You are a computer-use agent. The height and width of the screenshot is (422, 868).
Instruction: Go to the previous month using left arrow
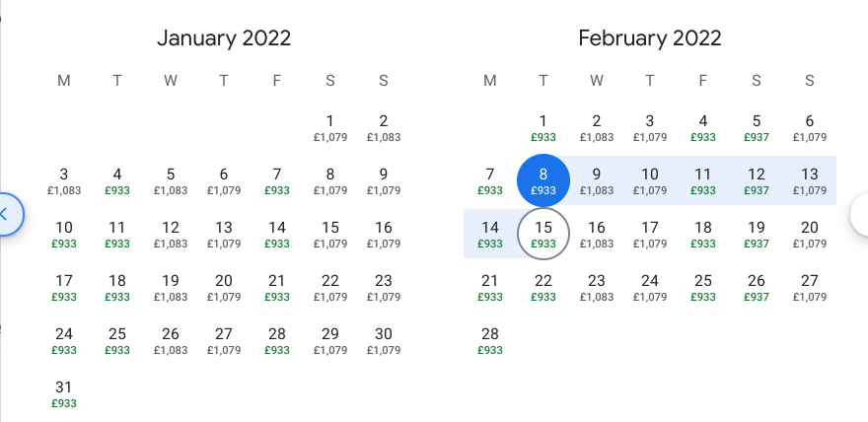pos(5,213)
